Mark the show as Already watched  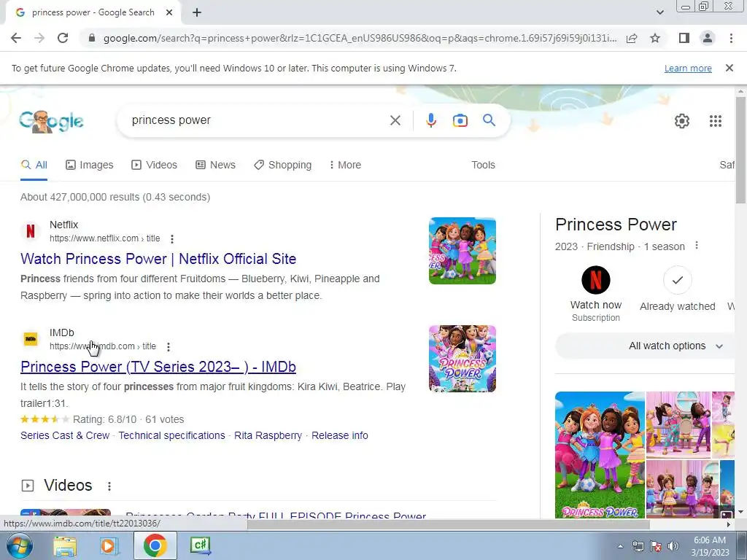678,280
